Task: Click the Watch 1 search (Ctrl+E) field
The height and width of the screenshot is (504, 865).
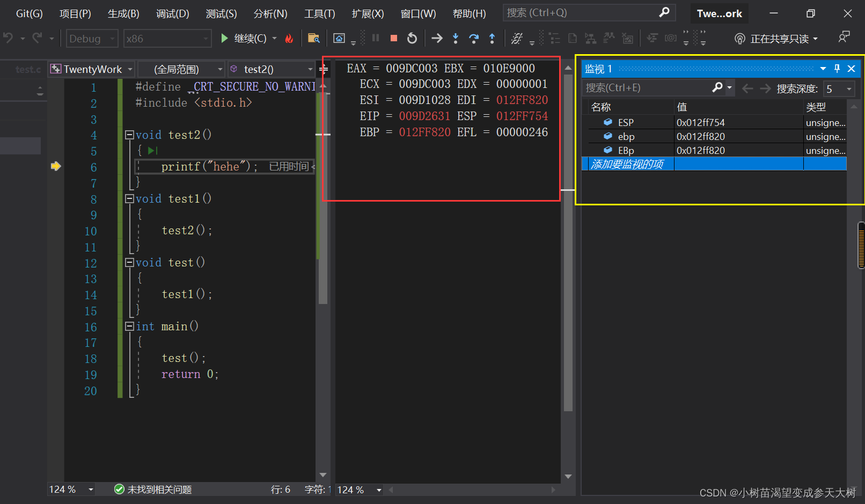Action: pyautogui.click(x=646, y=87)
